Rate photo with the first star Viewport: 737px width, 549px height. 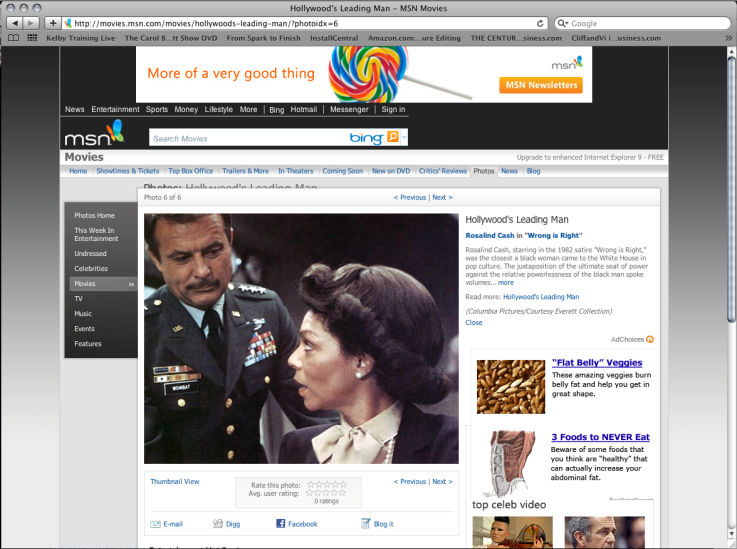pos(311,485)
